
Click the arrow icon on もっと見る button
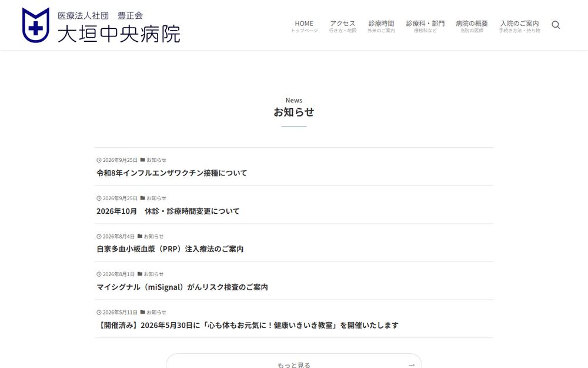(412, 364)
